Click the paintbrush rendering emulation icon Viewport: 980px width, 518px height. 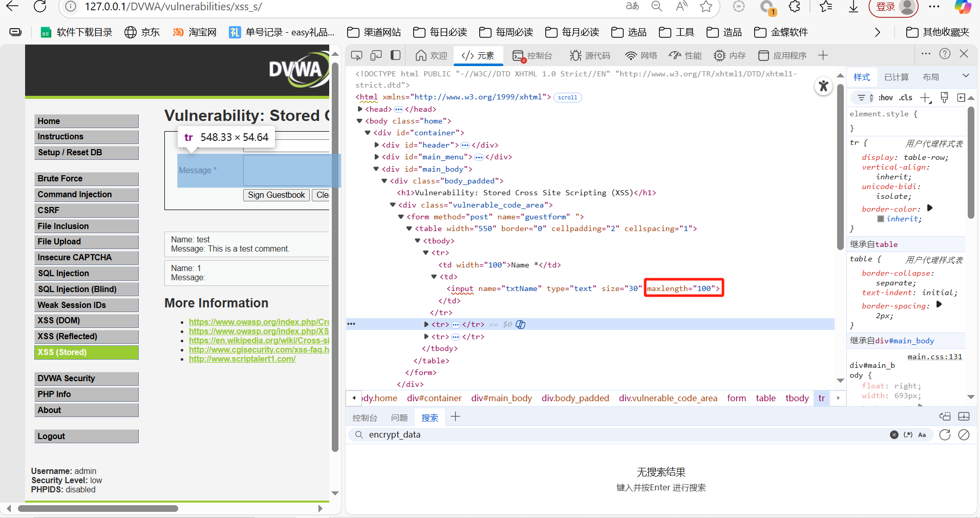click(945, 97)
